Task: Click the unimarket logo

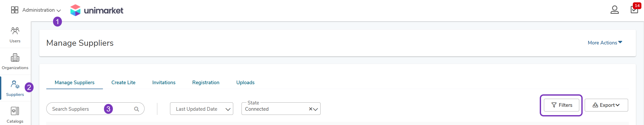Action: pyautogui.click(x=97, y=10)
